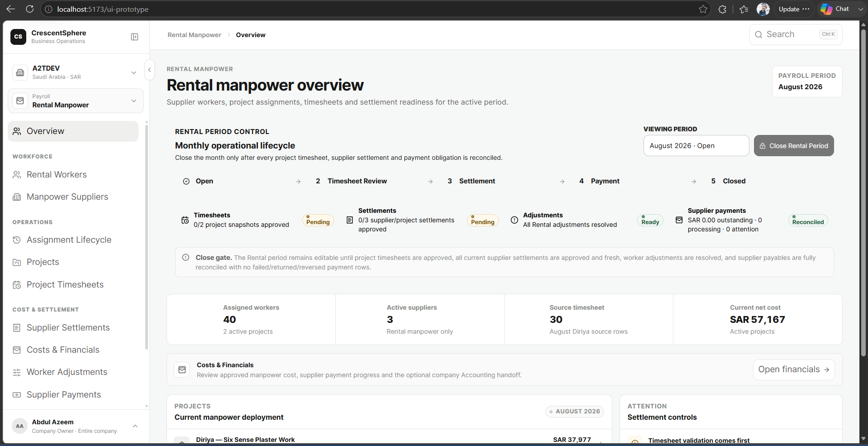The height and width of the screenshot is (446, 868).
Task: Click the AUGUST 2026 badge in Projects panel
Action: [574, 412]
